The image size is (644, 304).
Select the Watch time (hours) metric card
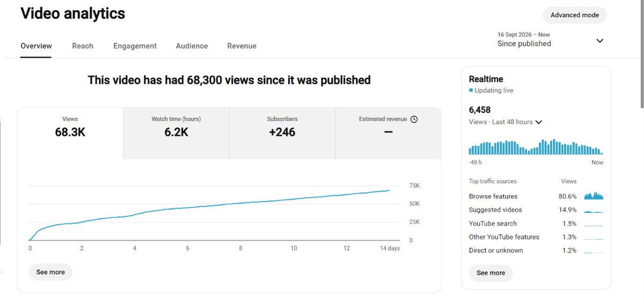pyautogui.click(x=176, y=133)
